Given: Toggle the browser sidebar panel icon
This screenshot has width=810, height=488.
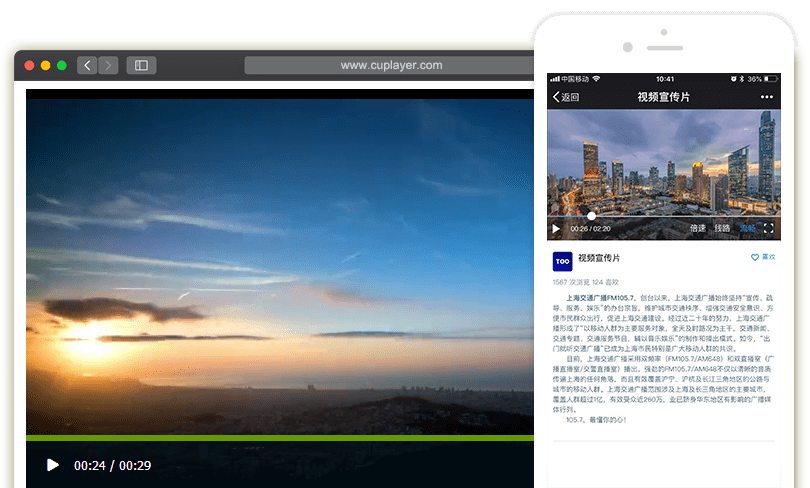Looking at the screenshot, I should click(141, 65).
